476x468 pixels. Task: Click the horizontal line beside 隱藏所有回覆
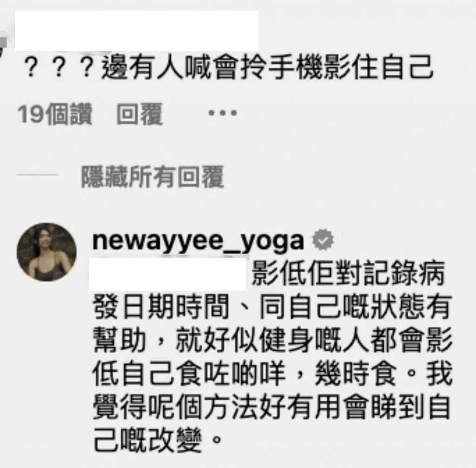[37, 175]
